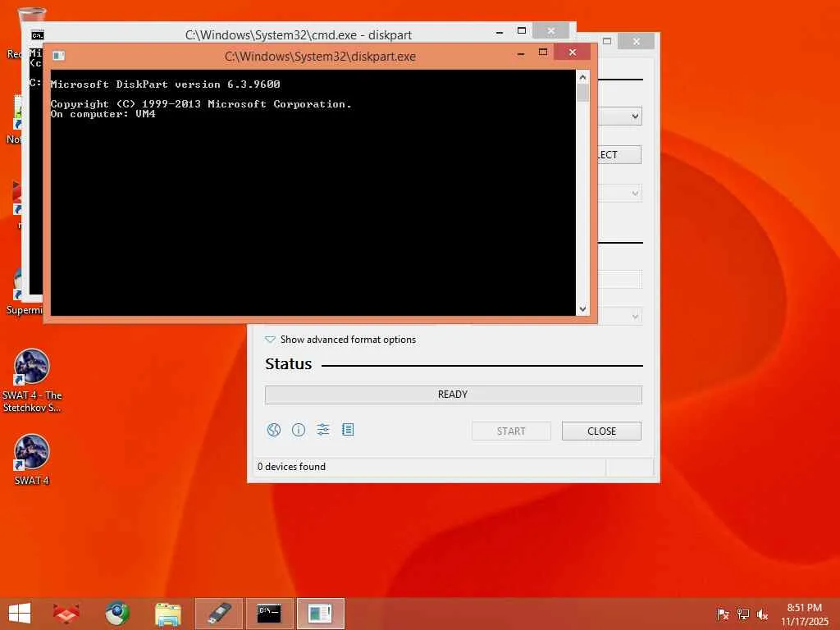
Task: Click the diskpart window scroll down arrow
Action: (583, 309)
